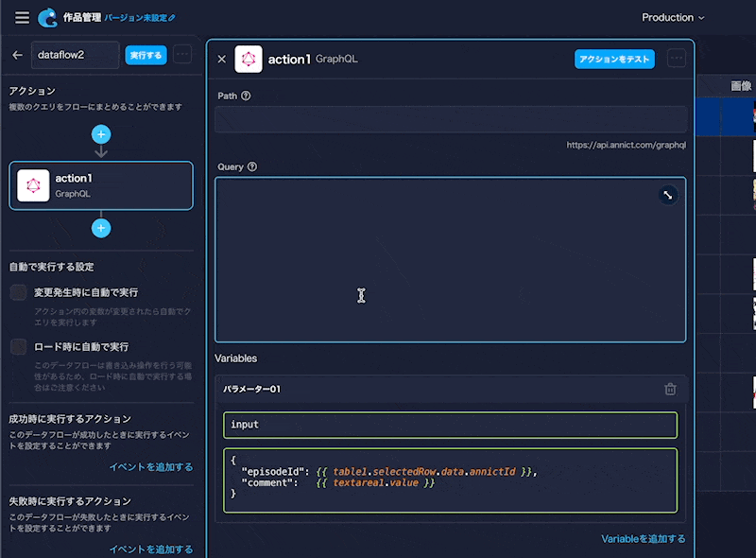Image resolution: width=756 pixels, height=558 pixels.
Task: Open the Production environment dropdown
Action: 673,17
